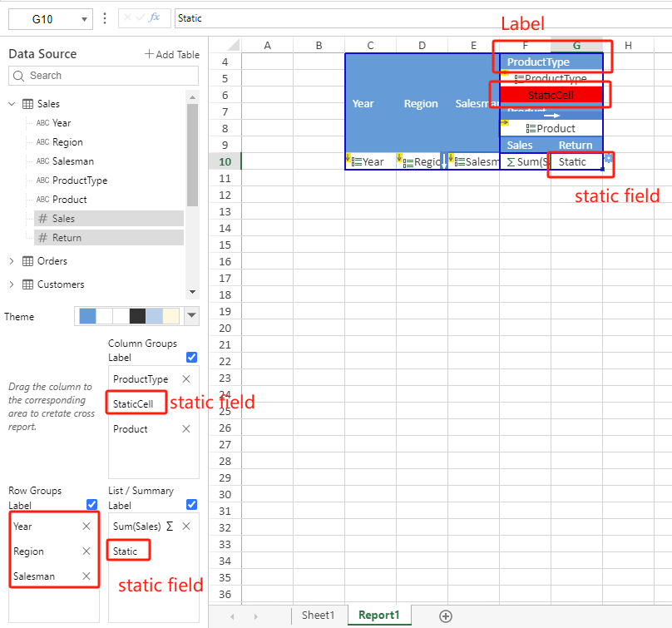Expand the Customers table node
This screenshot has width=672, height=628.
tap(12, 284)
